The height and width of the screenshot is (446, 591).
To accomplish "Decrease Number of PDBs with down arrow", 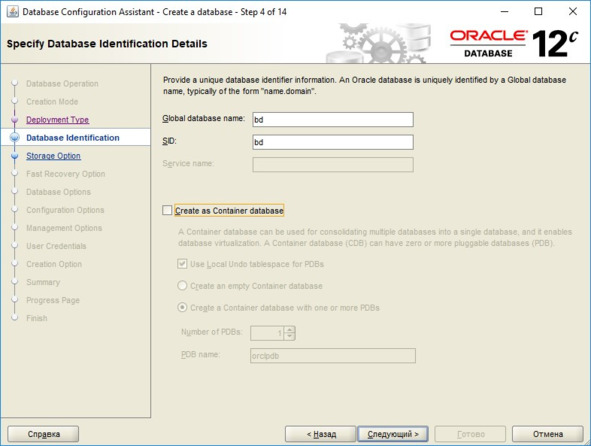I will [289, 336].
